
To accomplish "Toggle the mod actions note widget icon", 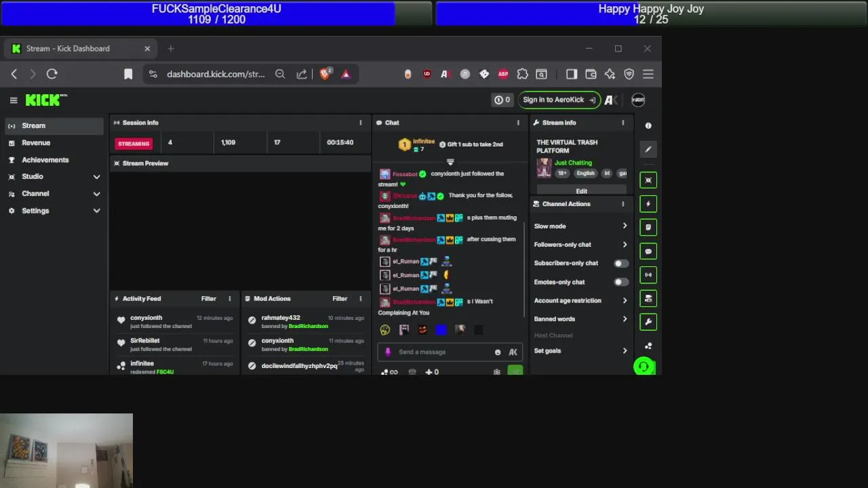I will 648,228.
